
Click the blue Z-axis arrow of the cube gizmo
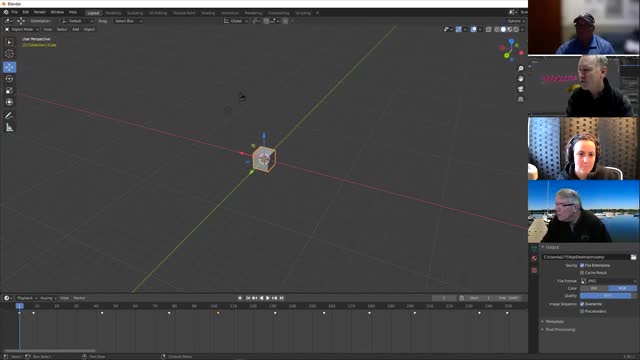coord(264,136)
